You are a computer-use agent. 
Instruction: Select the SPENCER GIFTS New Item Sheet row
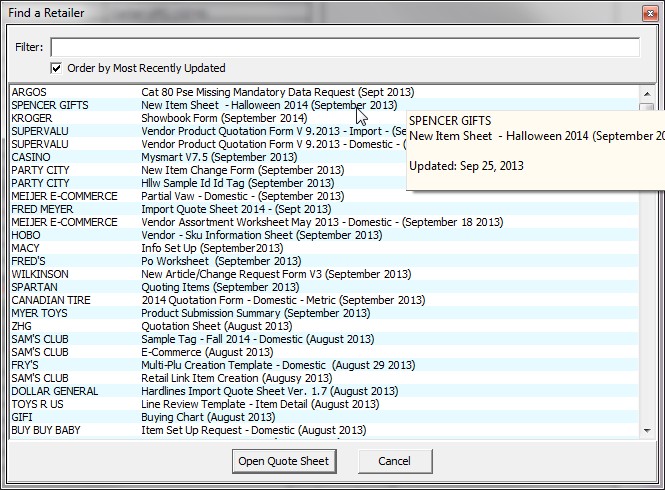324,105
